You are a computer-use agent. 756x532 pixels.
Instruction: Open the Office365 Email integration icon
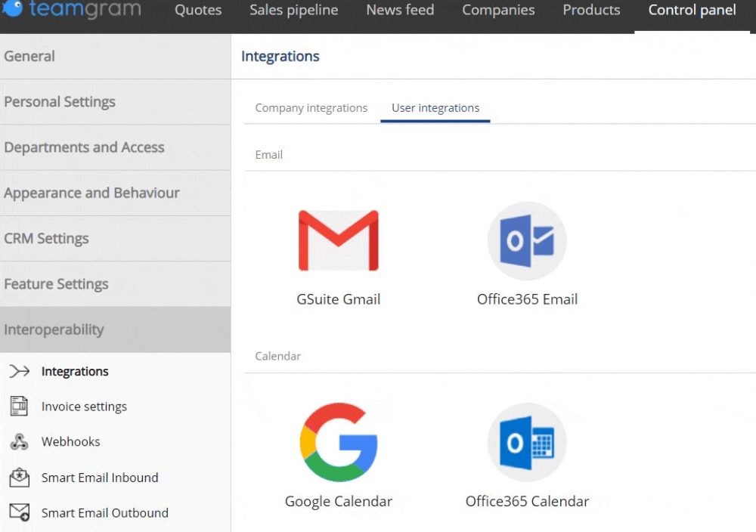point(527,240)
